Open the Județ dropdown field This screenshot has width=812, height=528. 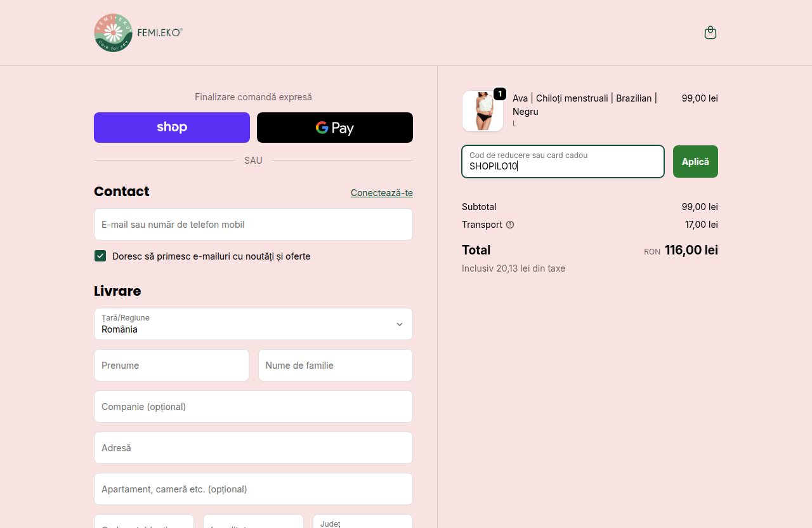(x=363, y=521)
